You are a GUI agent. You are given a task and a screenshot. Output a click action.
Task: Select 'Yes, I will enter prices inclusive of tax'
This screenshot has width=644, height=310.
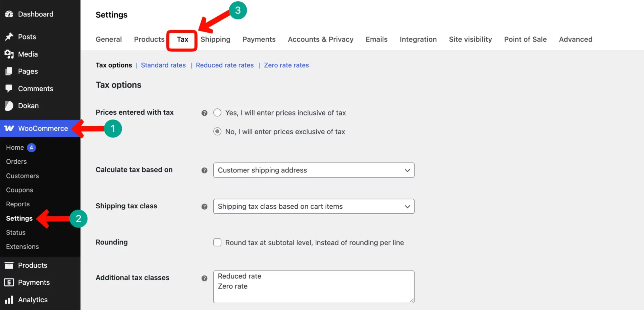(x=217, y=113)
